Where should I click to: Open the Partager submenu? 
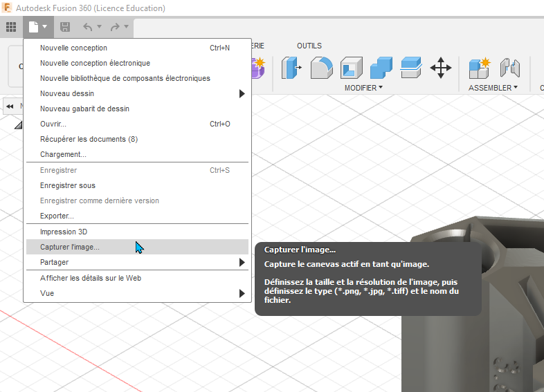[x=138, y=263]
